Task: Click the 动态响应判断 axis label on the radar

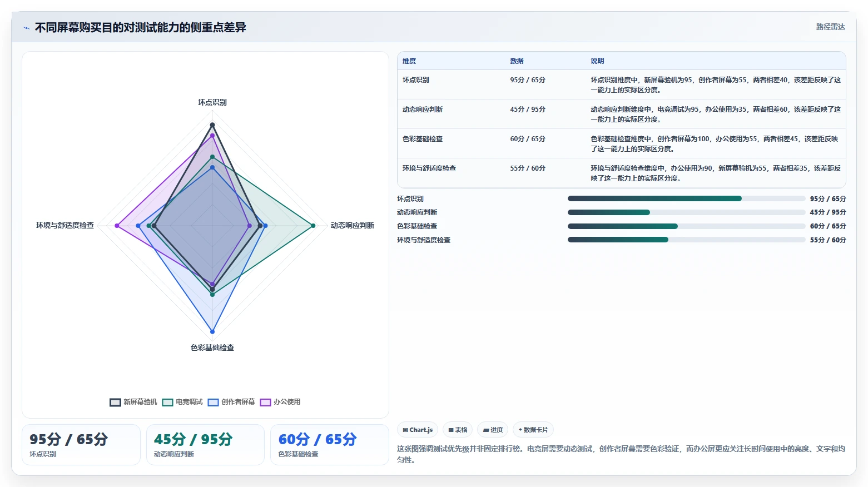Action: pyautogui.click(x=353, y=225)
